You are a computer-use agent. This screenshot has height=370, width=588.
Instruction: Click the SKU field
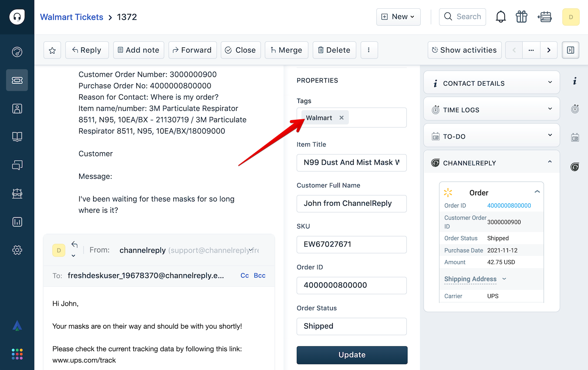pos(352,244)
